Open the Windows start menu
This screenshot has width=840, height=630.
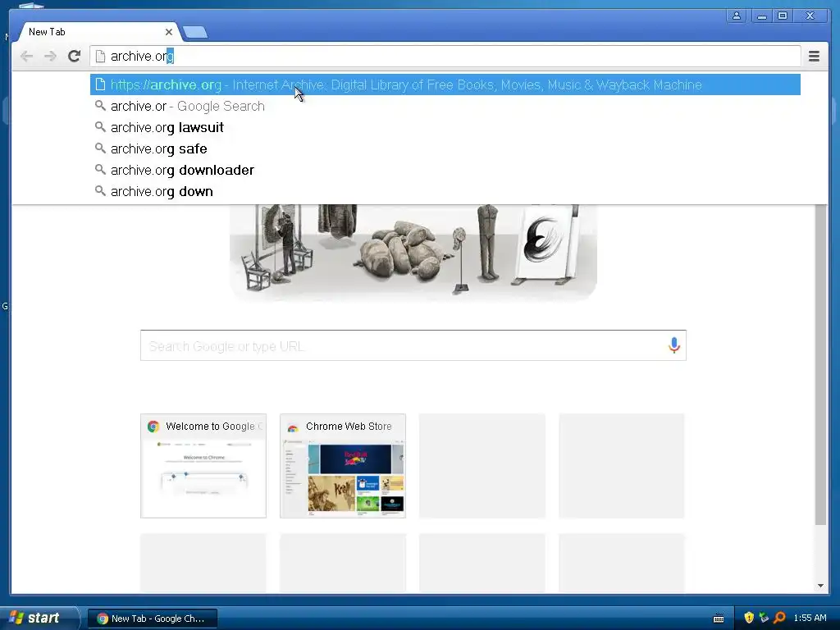pyautogui.click(x=39, y=618)
